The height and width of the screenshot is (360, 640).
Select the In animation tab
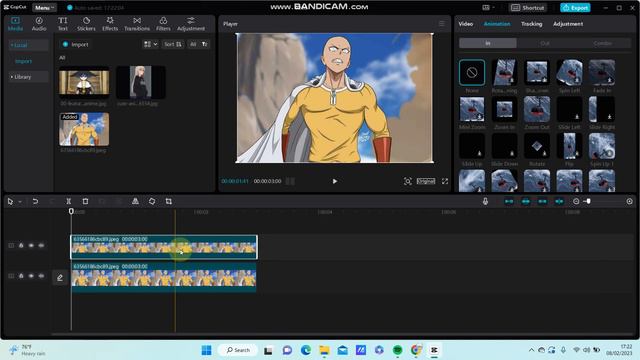click(488, 43)
